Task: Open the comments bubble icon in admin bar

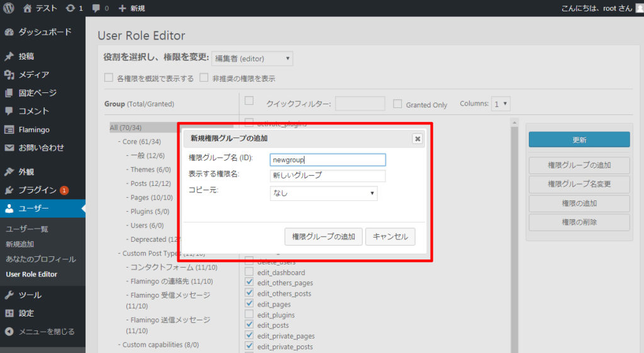Action: point(96,8)
